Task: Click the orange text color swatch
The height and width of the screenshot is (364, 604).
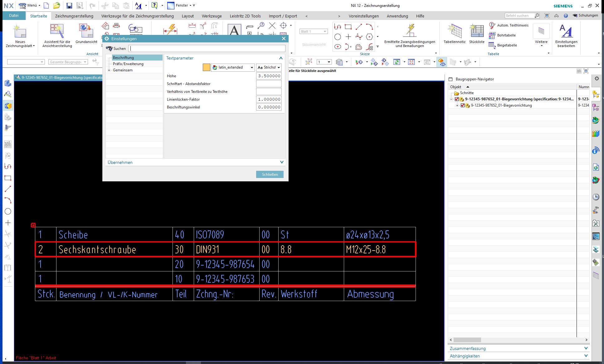Action: (207, 67)
